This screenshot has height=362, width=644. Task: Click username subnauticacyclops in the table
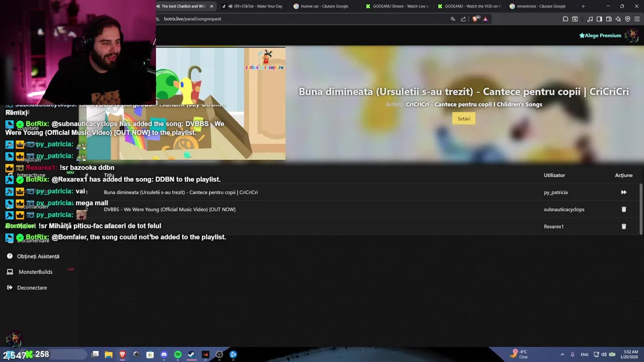pos(564,209)
